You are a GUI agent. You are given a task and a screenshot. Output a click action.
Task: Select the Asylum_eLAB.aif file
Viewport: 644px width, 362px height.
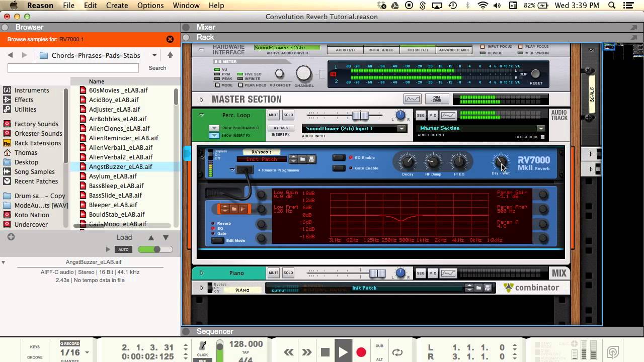tap(113, 176)
